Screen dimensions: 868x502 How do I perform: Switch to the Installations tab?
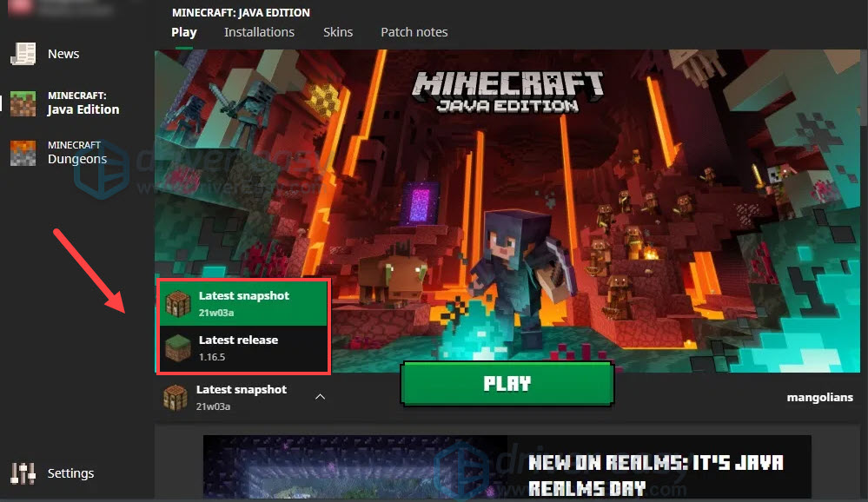click(259, 32)
